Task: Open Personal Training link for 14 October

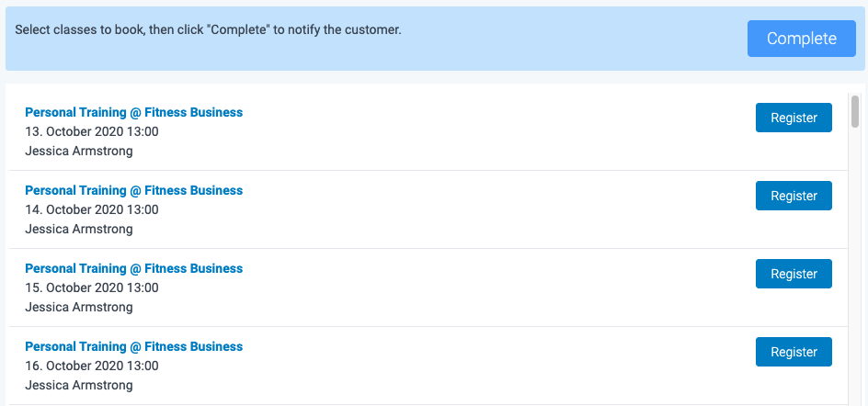Action: [x=134, y=190]
